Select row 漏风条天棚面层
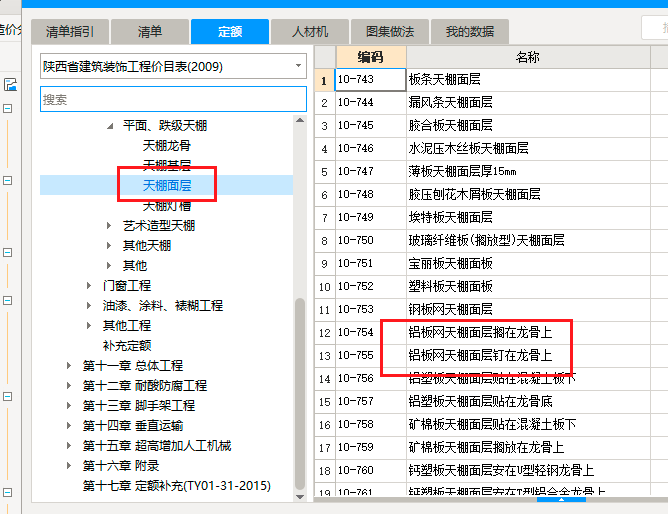The image size is (668, 514). click(528, 103)
